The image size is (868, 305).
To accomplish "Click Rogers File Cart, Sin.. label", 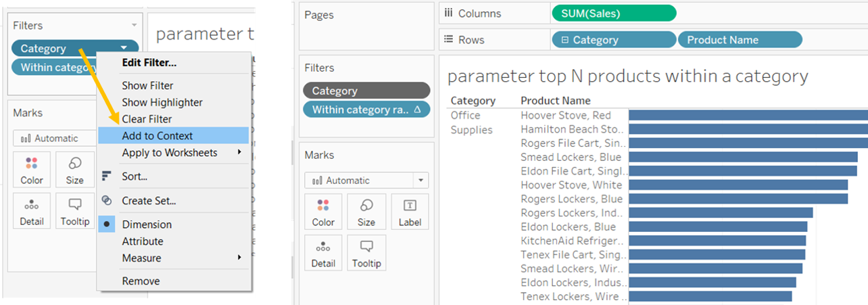I will 573,143.
